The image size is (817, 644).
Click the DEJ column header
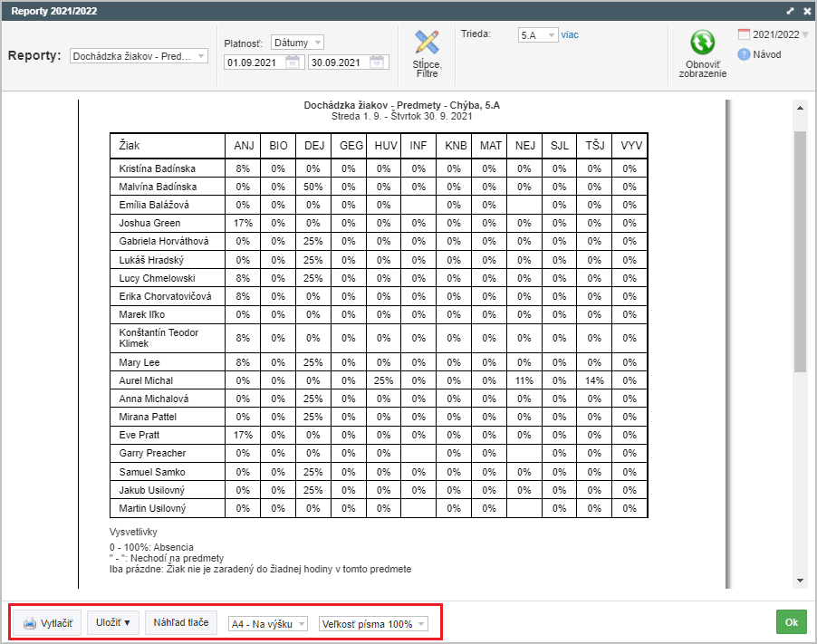tap(313, 146)
